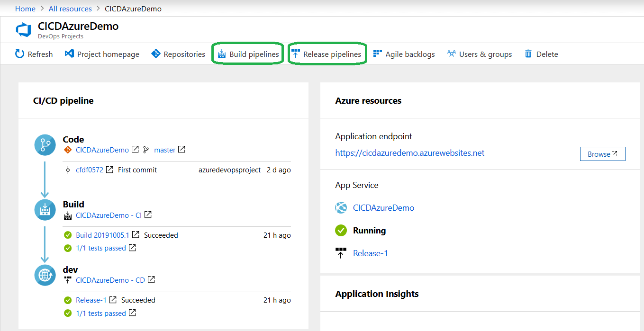Screen dimensions: 644x331
Task: Open the CICDAzureDemo - CI pipeline link
Action: point(109,215)
